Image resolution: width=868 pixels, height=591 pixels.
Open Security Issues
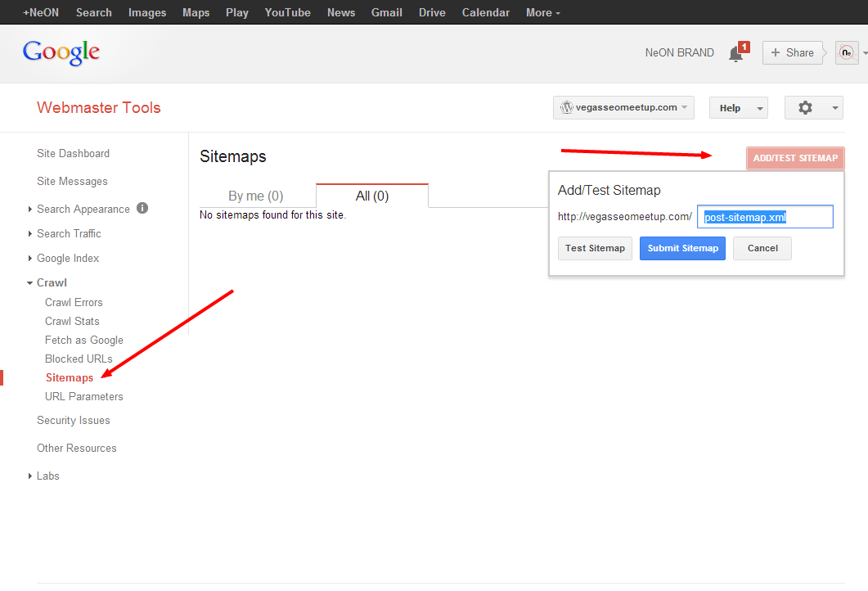73,421
